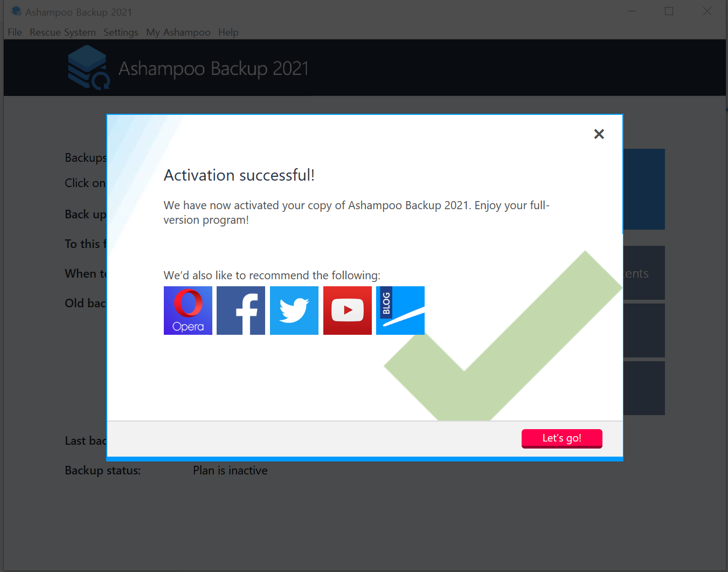The image size is (728, 572).
Task: Minimize the Ashampoo Backup 2021 window
Action: [632, 11]
